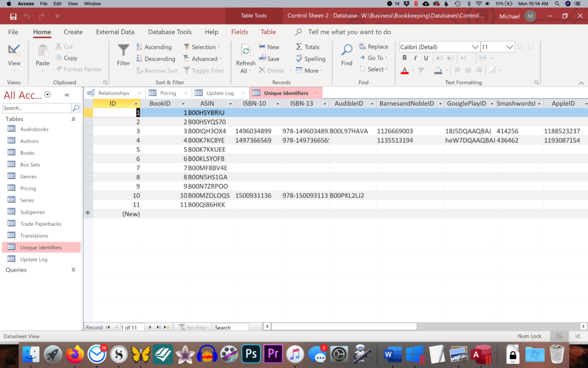Viewport: 588px width, 368px height.
Task: Align text right in Text Formatting
Action: pyautogui.click(x=479, y=70)
